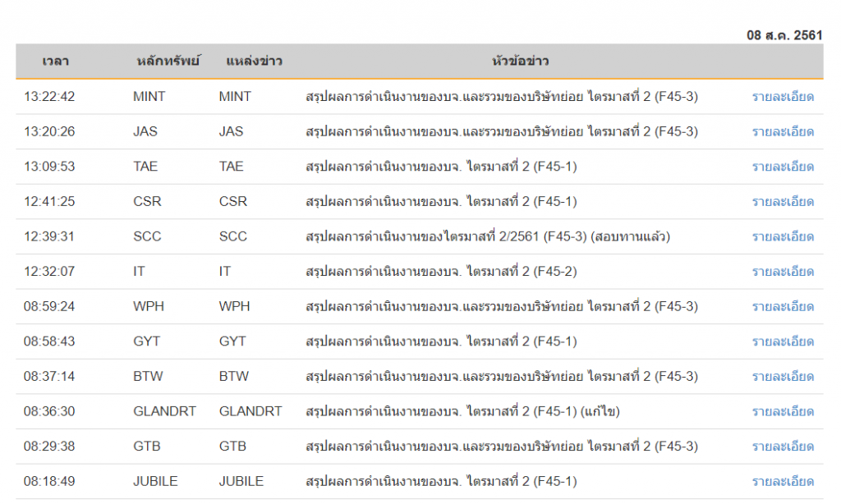
Task: Open รายละเอียด link for CSR row
Action: point(783,202)
